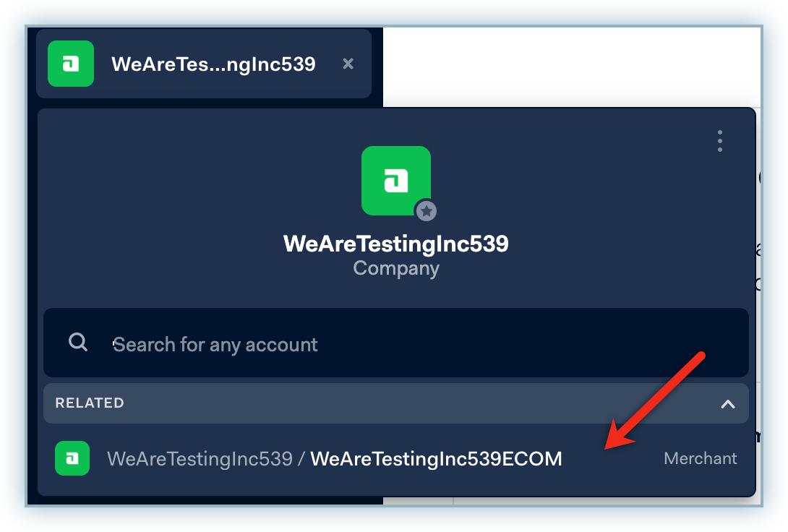Select the WeAreTestingInc539ECOM merchant account
Screen dimensions: 788x532
coord(436,458)
